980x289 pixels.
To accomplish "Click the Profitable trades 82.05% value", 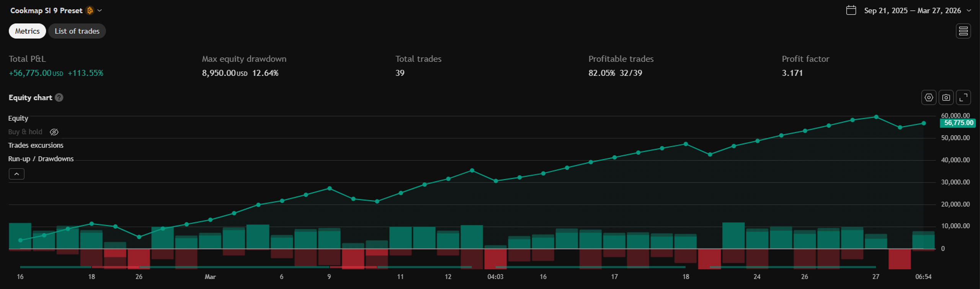I will click(601, 73).
